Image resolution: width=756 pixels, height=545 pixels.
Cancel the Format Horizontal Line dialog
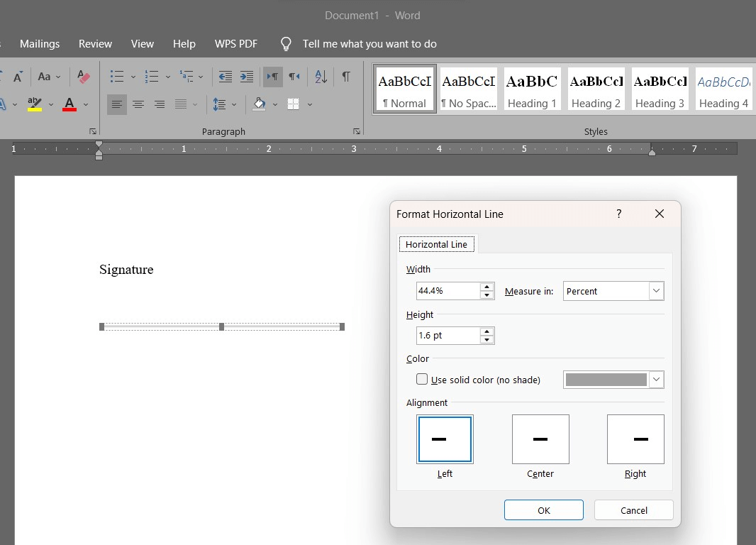coord(633,510)
